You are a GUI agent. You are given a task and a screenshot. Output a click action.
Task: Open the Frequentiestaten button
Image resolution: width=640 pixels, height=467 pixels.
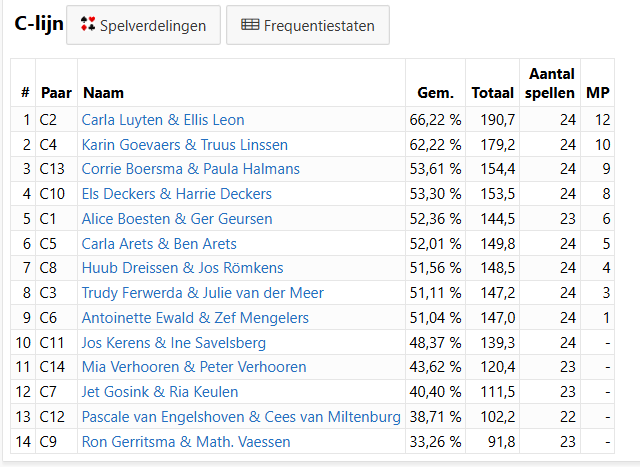tap(308, 25)
